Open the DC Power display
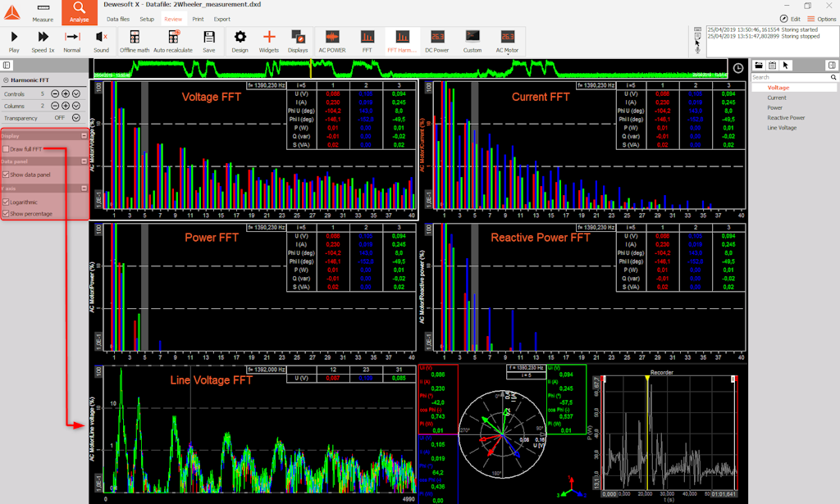 [x=437, y=42]
